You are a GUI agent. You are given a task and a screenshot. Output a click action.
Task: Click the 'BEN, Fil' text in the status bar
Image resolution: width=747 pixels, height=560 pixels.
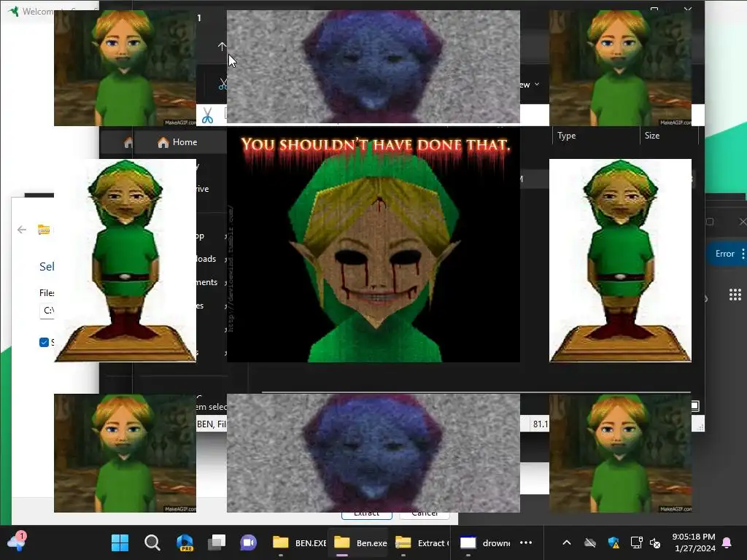point(212,424)
